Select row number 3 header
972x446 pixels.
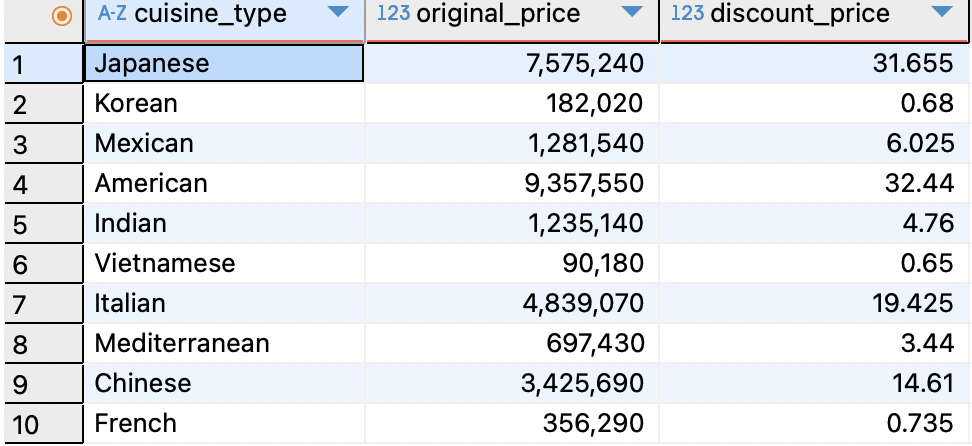tap(43, 144)
